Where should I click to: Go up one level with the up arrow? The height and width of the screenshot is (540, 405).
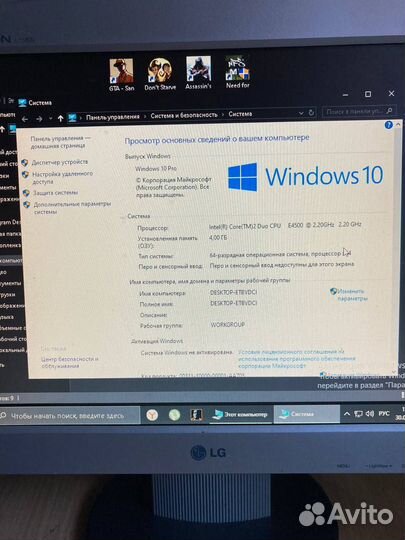[61, 118]
